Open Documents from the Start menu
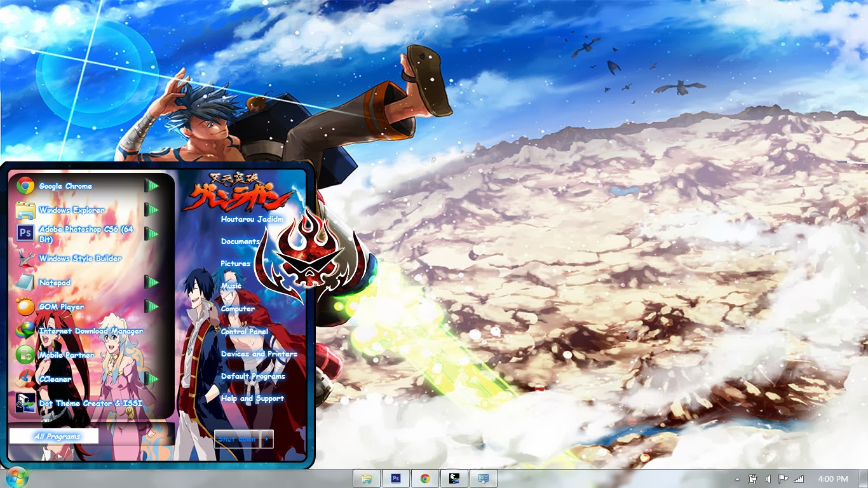 [x=240, y=241]
